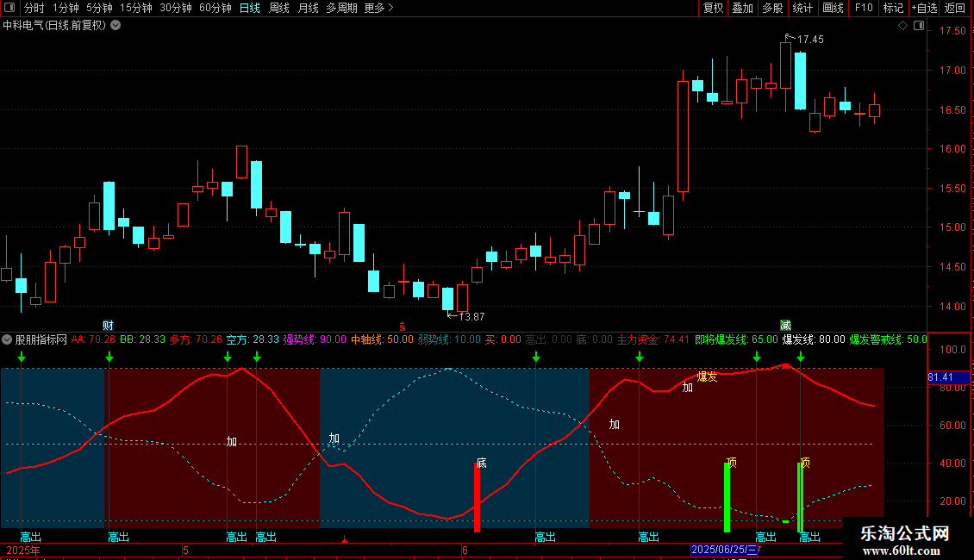Click the AA: 70.26 indicator value
The height and width of the screenshot is (560, 974).
coord(93,339)
